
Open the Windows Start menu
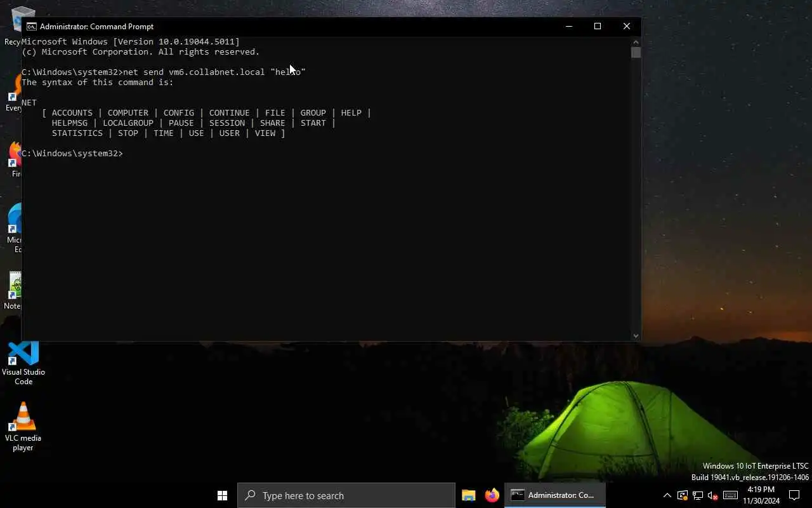click(x=222, y=495)
